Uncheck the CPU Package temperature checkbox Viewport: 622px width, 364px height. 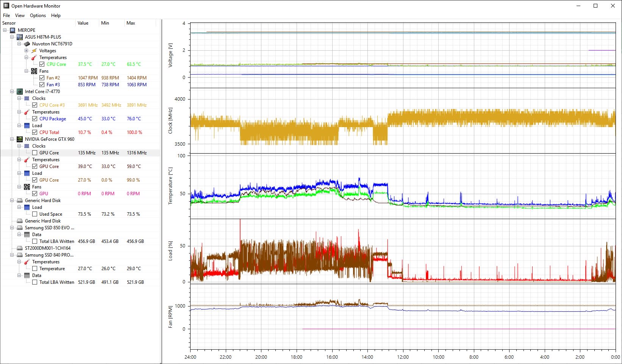click(35, 119)
